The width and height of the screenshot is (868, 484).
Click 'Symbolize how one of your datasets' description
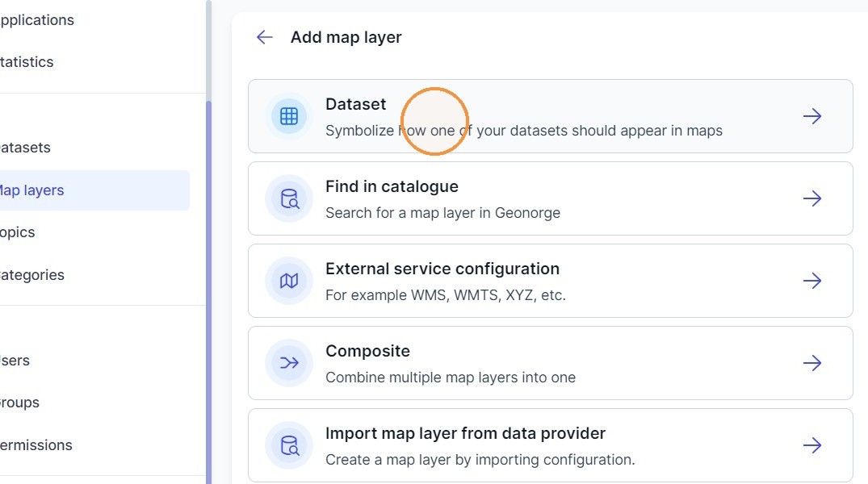point(524,131)
